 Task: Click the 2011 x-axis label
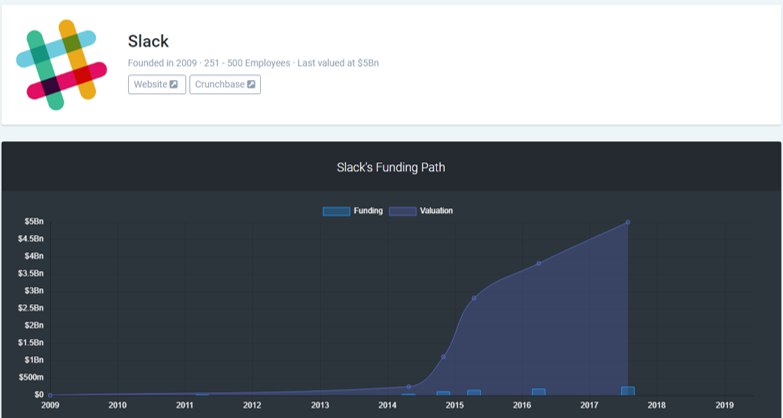coord(185,405)
